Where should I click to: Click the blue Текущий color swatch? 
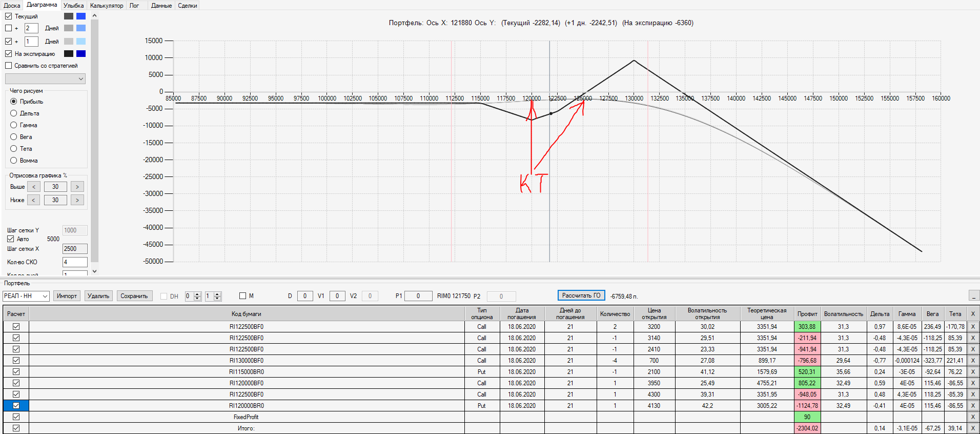point(81,16)
